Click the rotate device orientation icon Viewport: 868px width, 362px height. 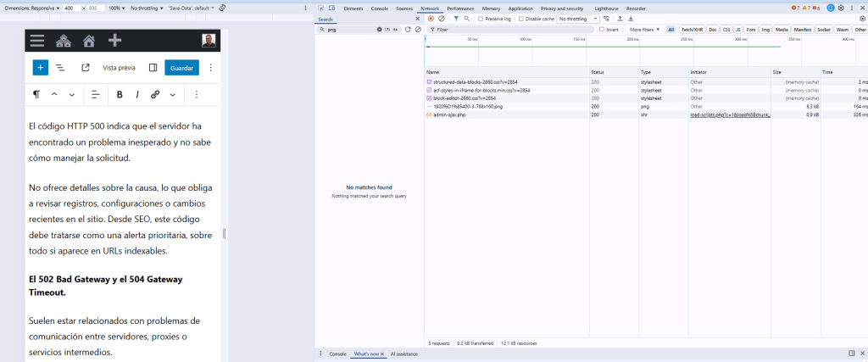pyautogui.click(x=222, y=8)
